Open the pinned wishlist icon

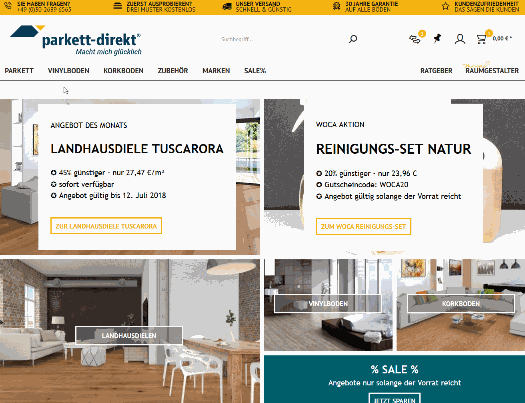437,39
